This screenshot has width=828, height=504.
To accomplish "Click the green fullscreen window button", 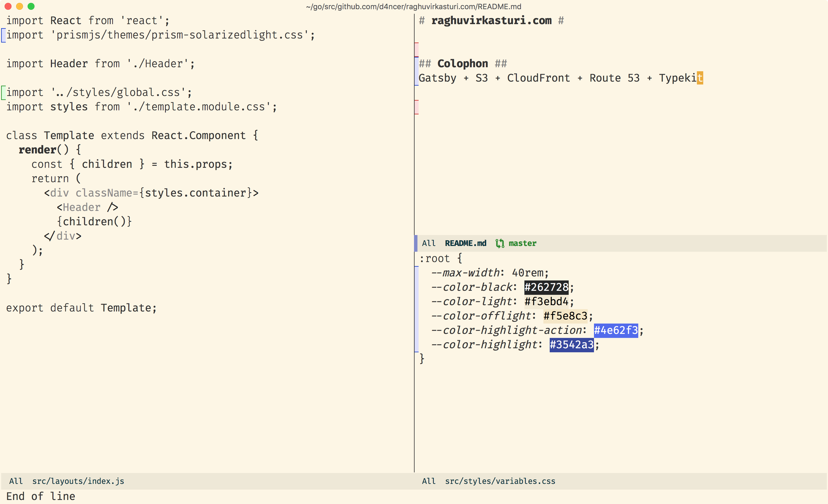I will point(31,6).
